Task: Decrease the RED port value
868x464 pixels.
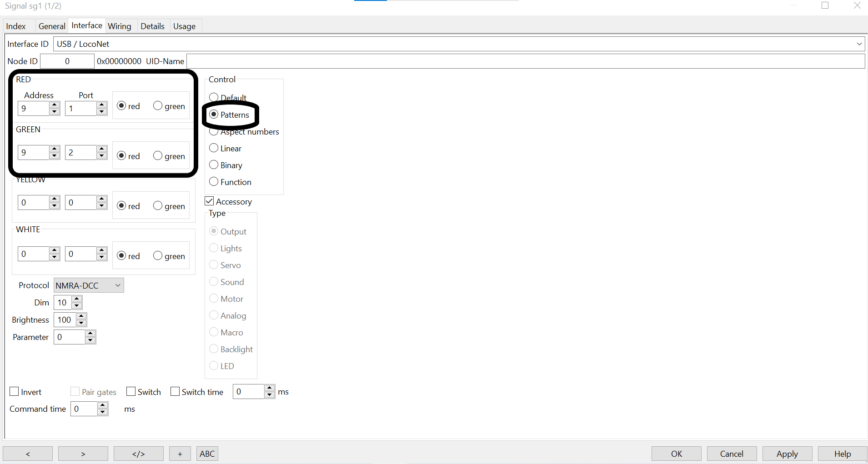Action: (102, 112)
